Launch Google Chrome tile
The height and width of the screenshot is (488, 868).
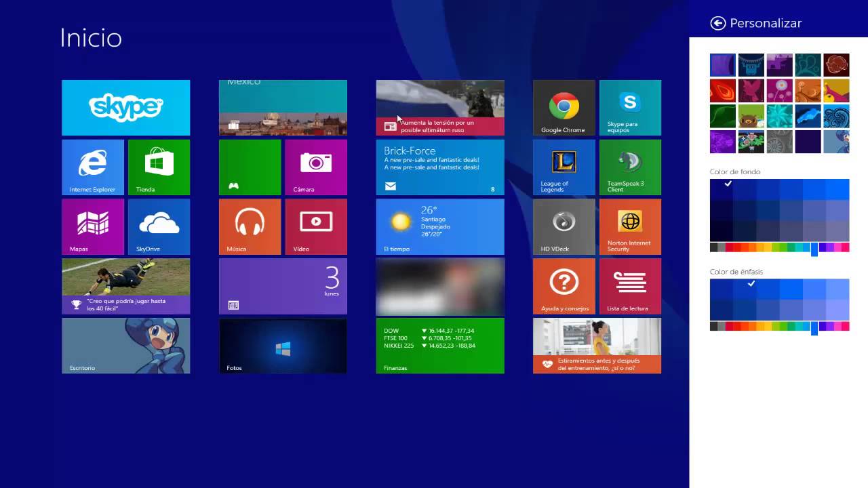tap(564, 108)
